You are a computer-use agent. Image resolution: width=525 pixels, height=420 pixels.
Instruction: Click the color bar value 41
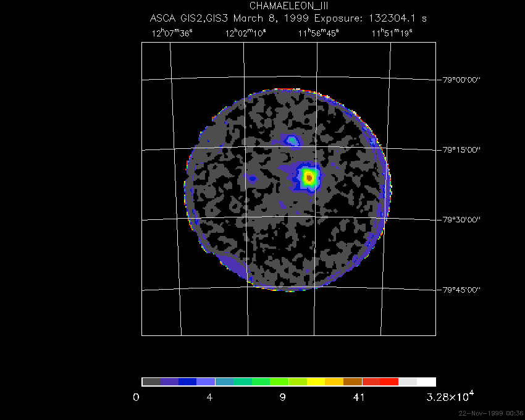coord(359,397)
